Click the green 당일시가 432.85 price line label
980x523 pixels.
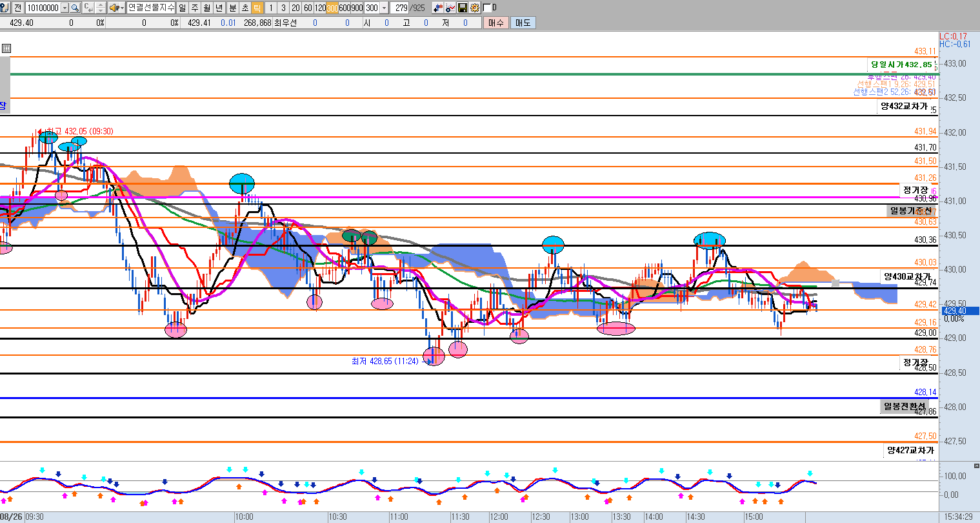coord(901,65)
